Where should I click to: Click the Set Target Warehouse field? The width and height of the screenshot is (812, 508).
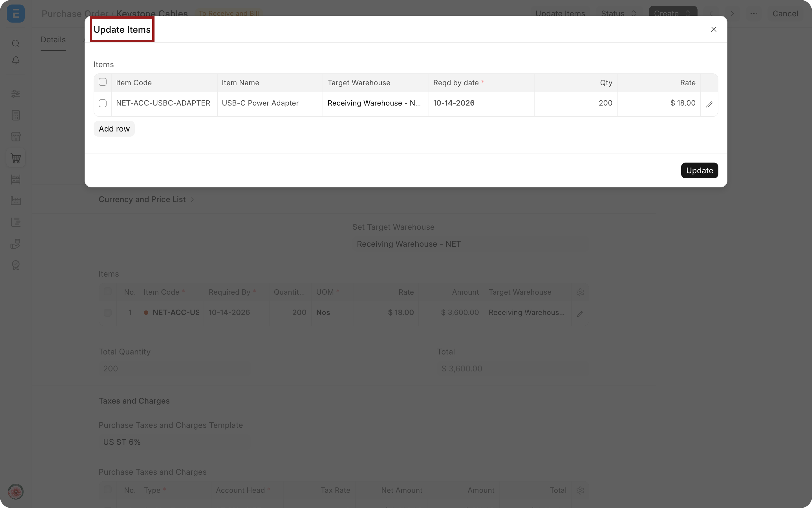pos(470,244)
